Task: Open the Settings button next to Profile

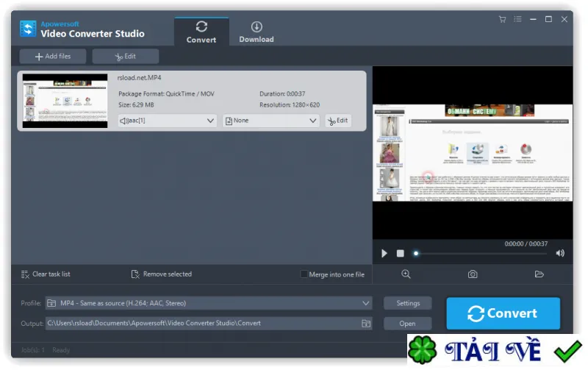Action: (408, 303)
